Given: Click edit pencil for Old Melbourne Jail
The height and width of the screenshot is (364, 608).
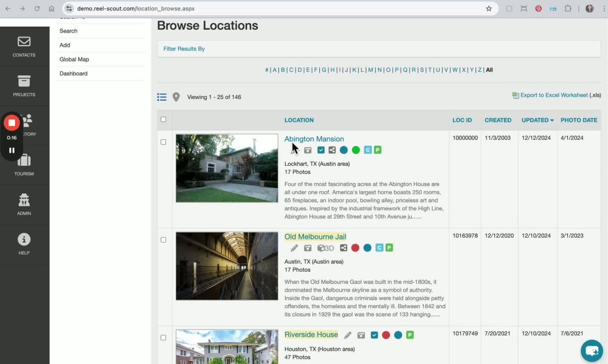Looking at the screenshot, I should [294, 248].
